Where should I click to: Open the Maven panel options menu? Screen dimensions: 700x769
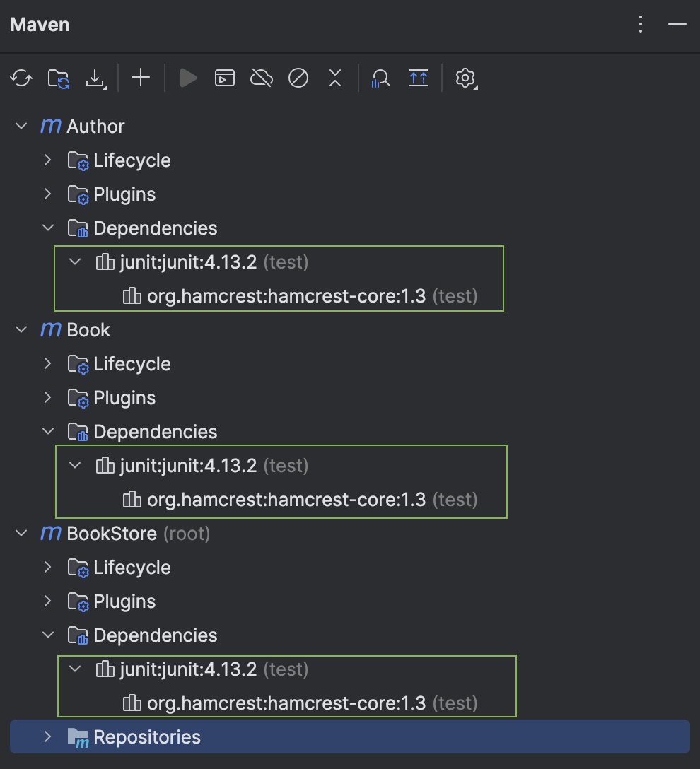pos(641,24)
